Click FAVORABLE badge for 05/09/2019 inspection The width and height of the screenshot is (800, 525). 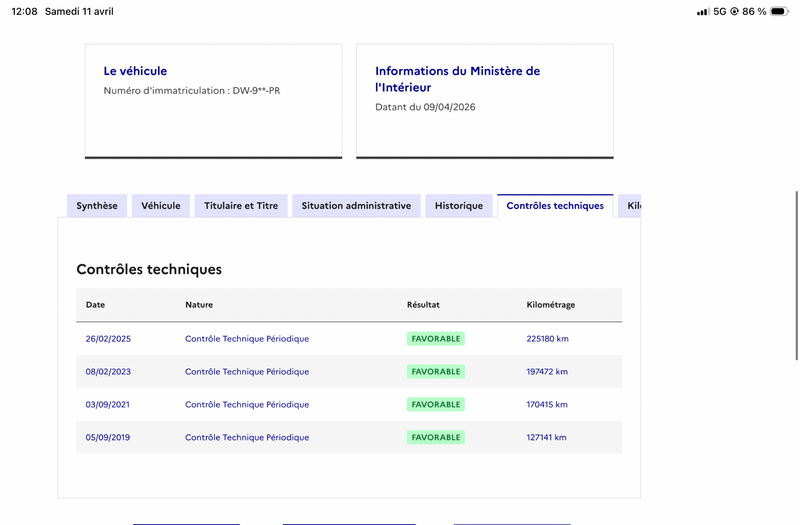pos(436,438)
